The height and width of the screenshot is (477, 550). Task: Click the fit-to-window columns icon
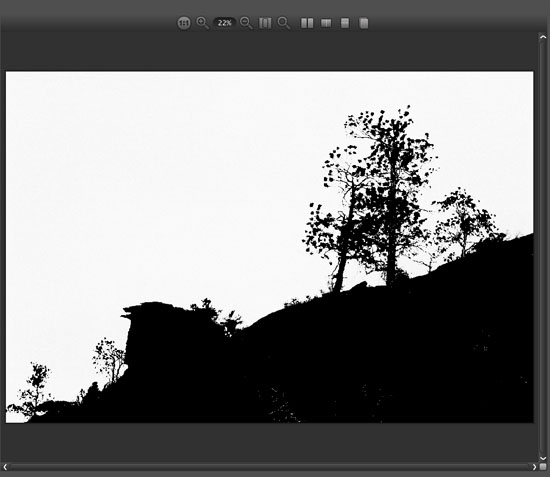[x=265, y=23]
